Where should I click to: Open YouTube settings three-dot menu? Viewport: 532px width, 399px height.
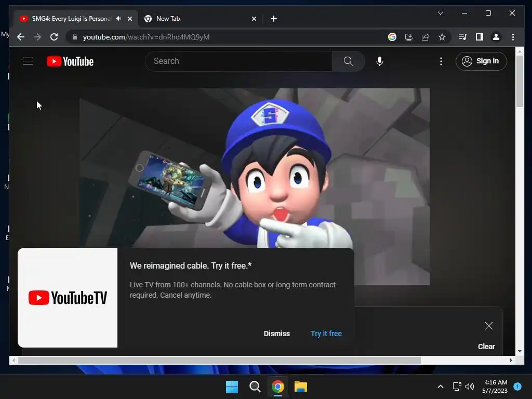[x=441, y=61]
